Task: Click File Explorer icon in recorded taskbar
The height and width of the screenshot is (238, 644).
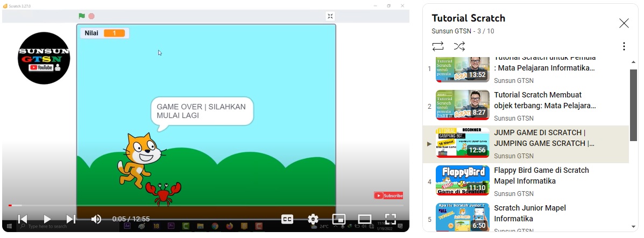Action: point(201,226)
